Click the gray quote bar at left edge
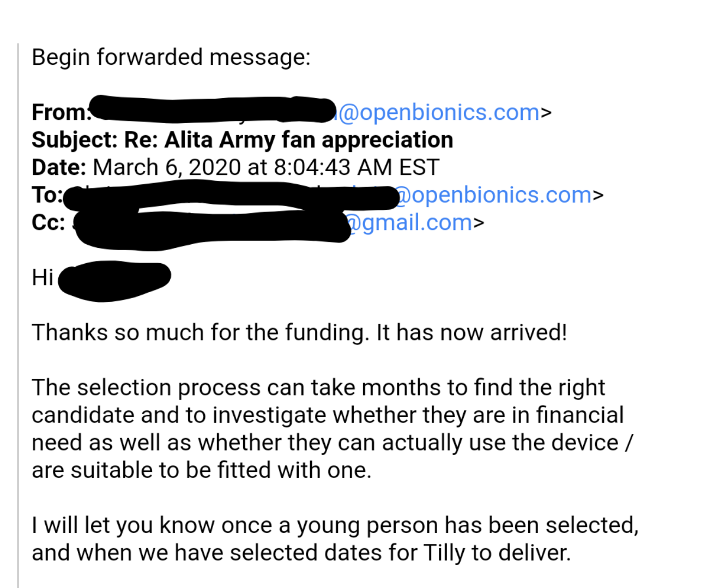This screenshot has width=707, height=588. pyautogui.click(x=18, y=316)
